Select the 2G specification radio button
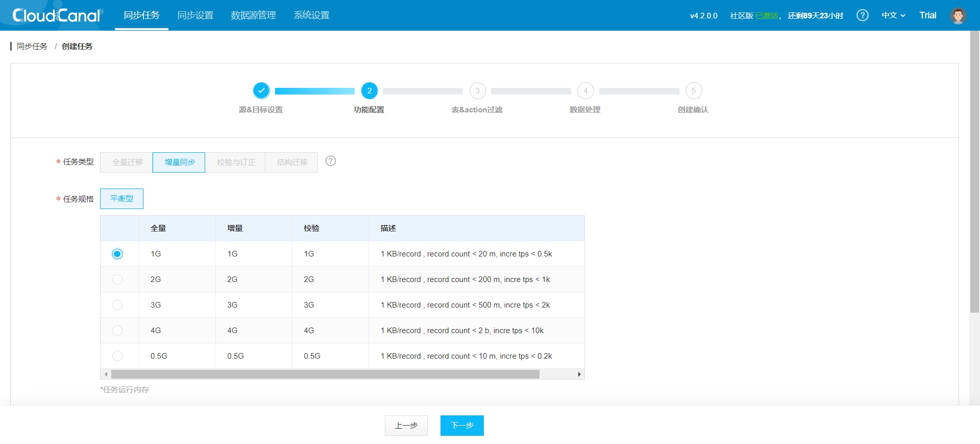Image resolution: width=980 pixels, height=444 pixels. [117, 279]
